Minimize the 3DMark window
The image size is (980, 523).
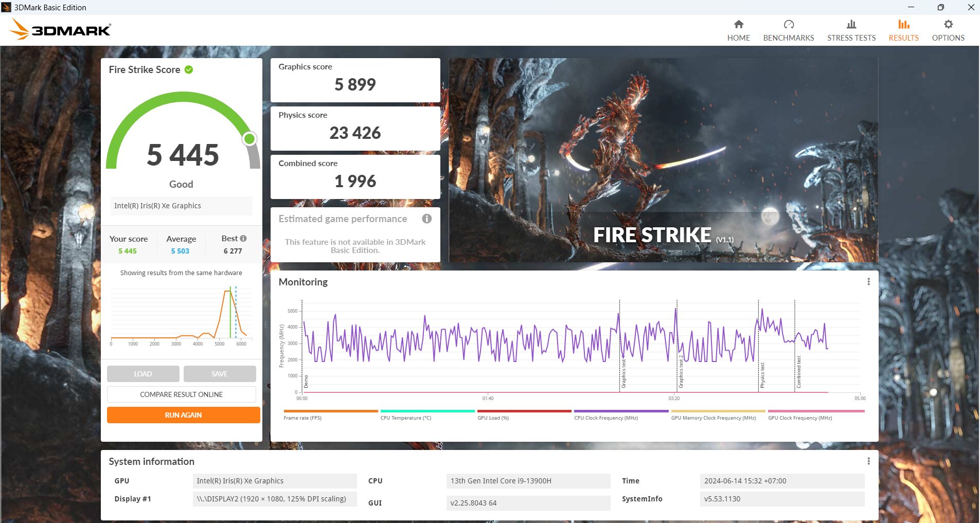[x=911, y=7]
